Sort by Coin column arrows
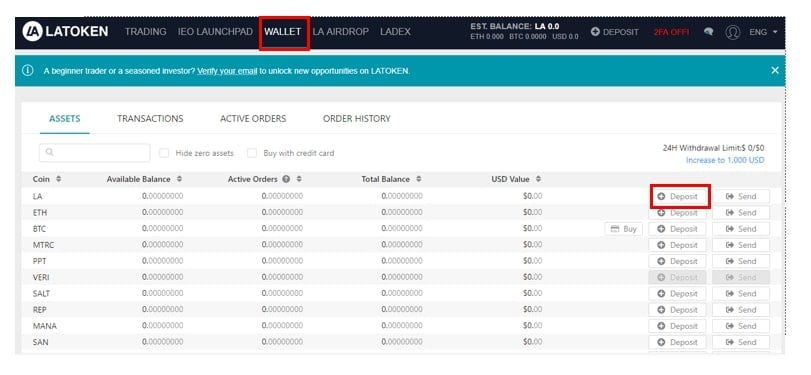Viewport: 811px width, 375px height. click(58, 179)
